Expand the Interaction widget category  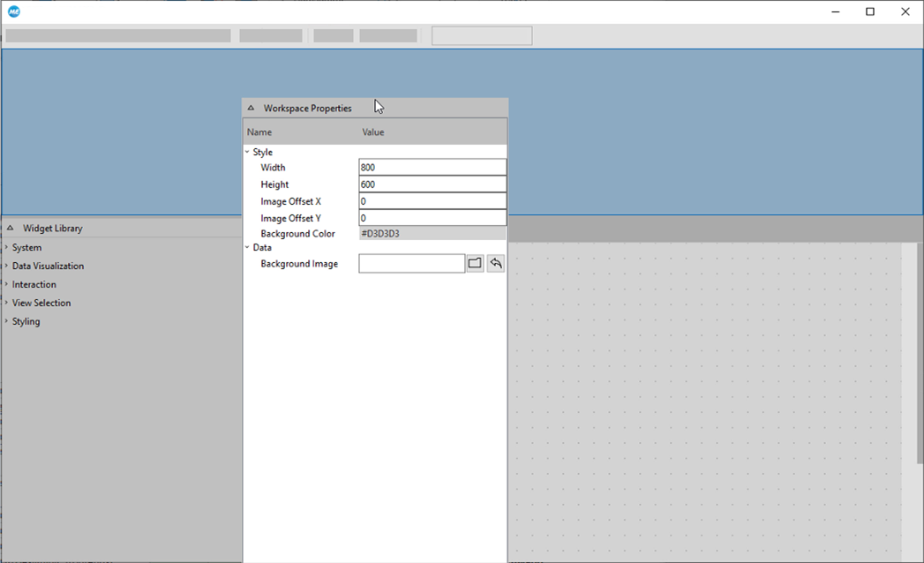tap(6, 285)
